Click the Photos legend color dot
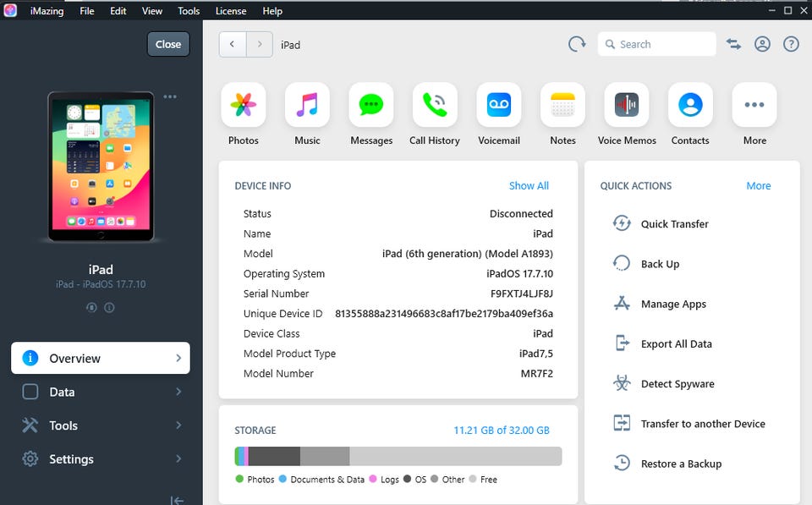The height and width of the screenshot is (505, 812). click(239, 479)
